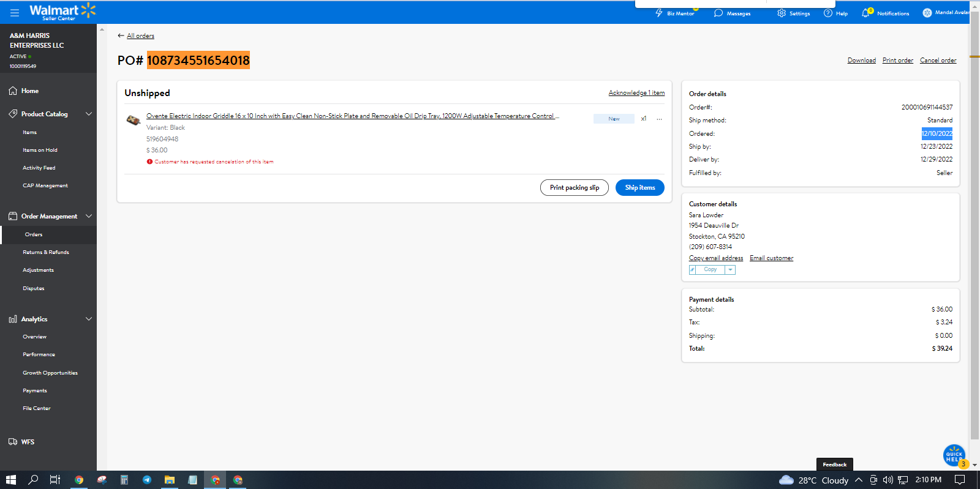The width and height of the screenshot is (980, 489).
Task: Open Analytics Overview
Action: click(x=34, y=337)
